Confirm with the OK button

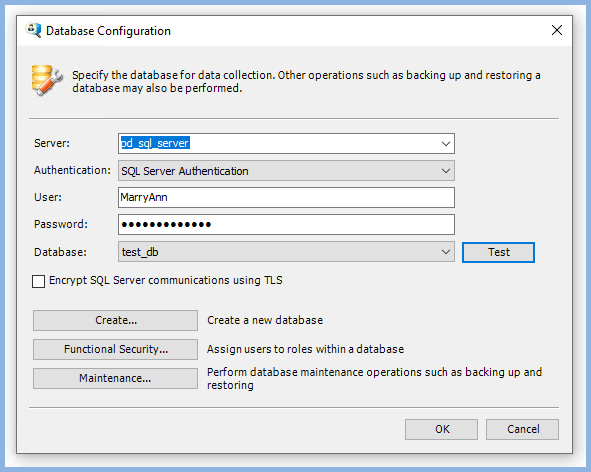click(441, 429)
